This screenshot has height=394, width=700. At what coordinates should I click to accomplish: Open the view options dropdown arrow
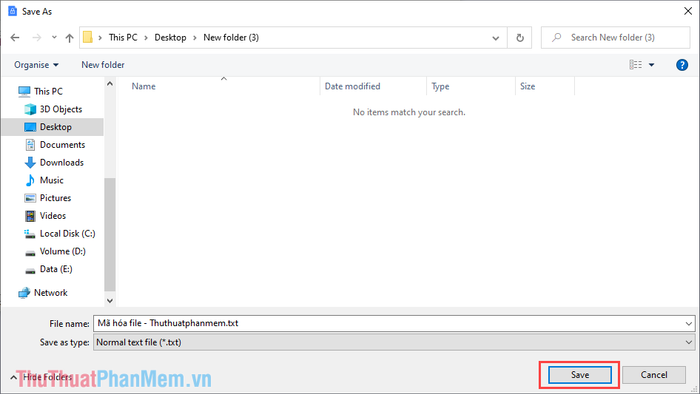click(651, 65)
